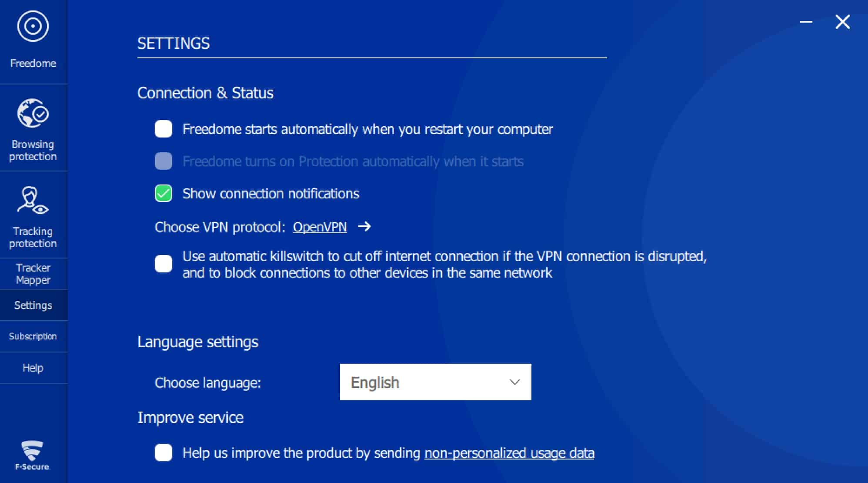Screen dimensions: 868x483
Task: Open the Freedome main view icon
Action: point(33,26)
